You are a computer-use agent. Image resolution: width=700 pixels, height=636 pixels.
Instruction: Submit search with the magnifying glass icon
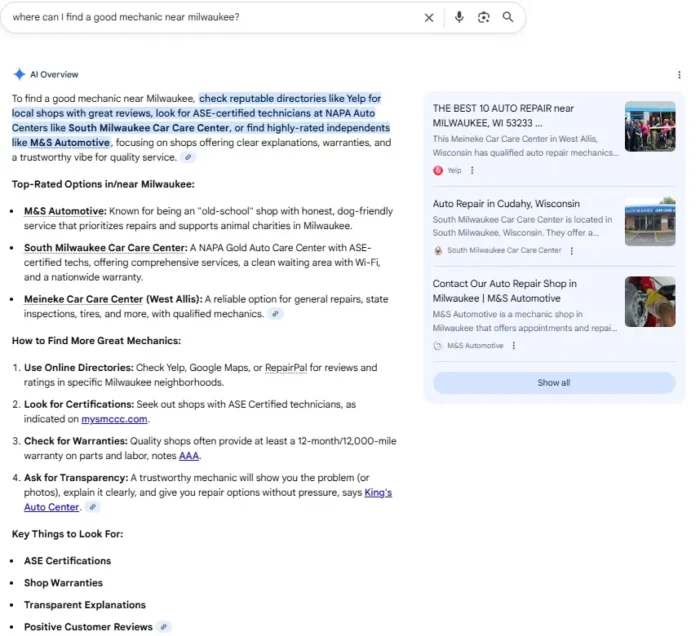click(x=508, y=17)
